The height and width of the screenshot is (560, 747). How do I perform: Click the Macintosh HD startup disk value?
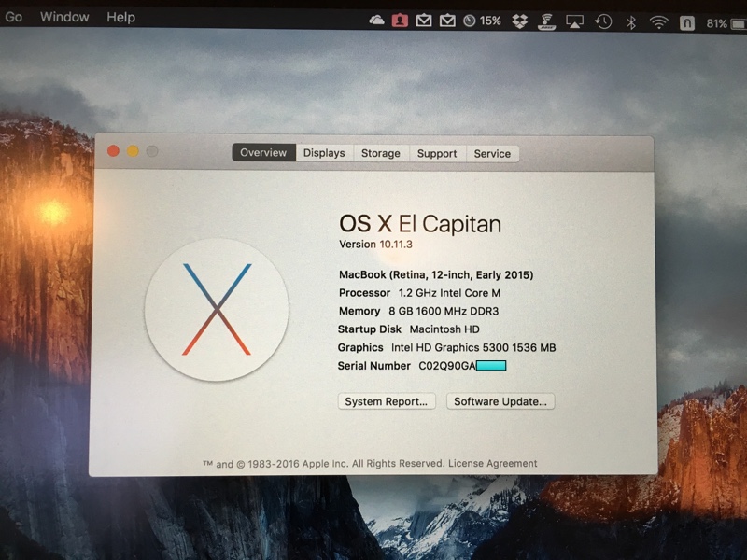click(x=444, y=329)
